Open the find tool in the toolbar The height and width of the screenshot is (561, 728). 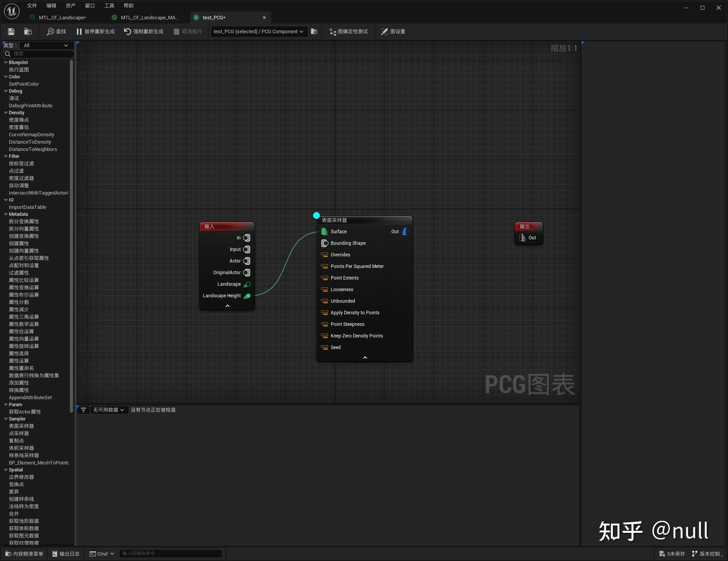56,31
